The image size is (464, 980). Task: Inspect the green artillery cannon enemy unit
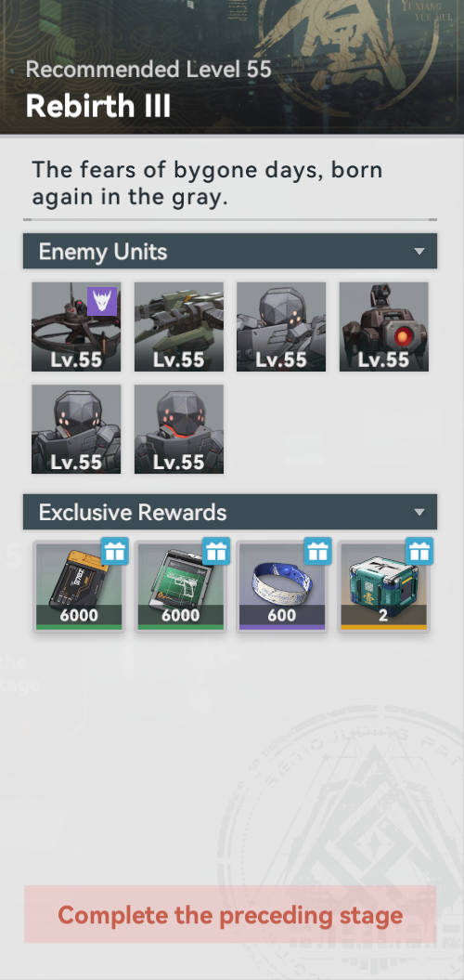click(x=178, y=327)
